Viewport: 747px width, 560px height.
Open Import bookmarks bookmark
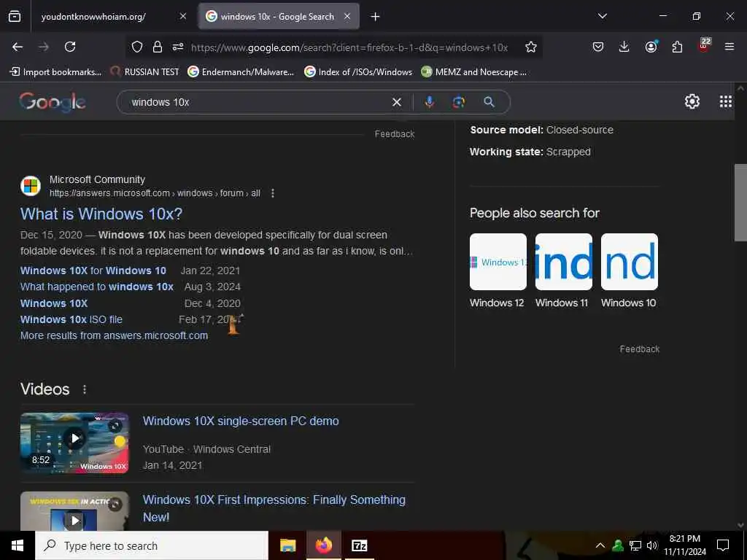(55, 72)
